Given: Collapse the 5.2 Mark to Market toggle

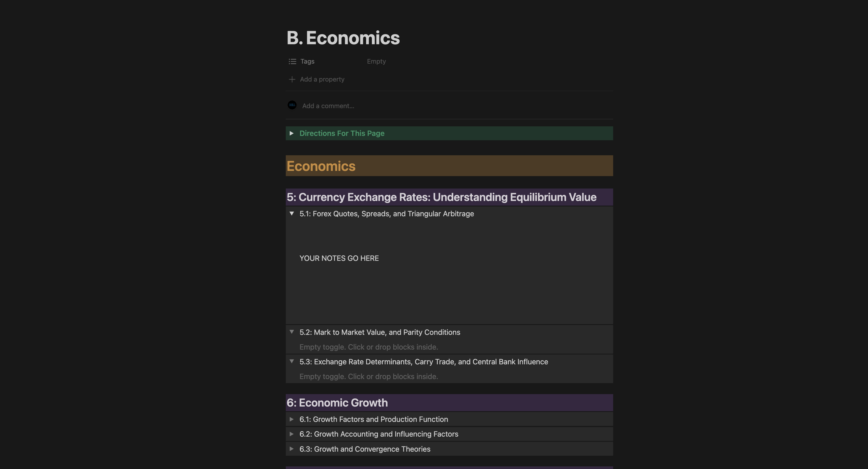Looking at the screenshot, I should pos(292,332).
